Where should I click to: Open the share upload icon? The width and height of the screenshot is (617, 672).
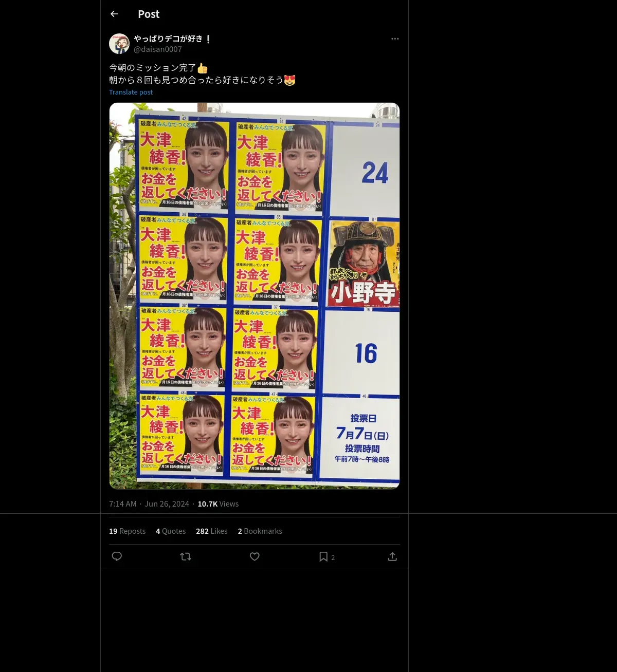pos(392,556)
